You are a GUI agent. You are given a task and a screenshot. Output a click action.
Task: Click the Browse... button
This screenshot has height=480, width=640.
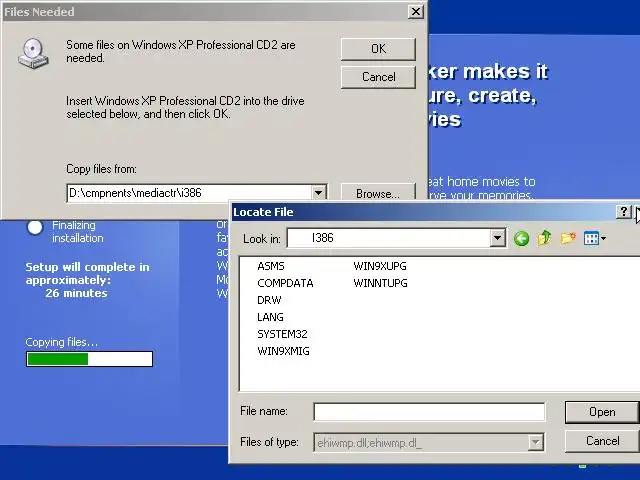[x=378, y=193]
